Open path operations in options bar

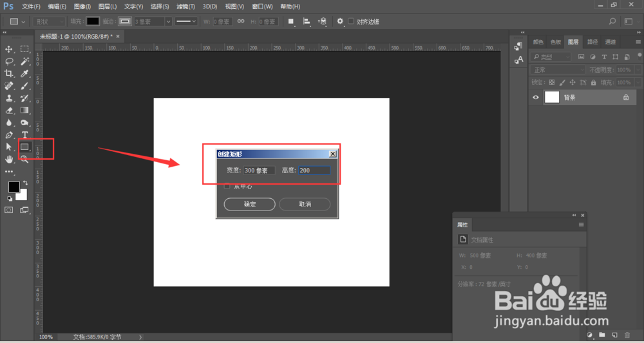[x=291, y=21]
